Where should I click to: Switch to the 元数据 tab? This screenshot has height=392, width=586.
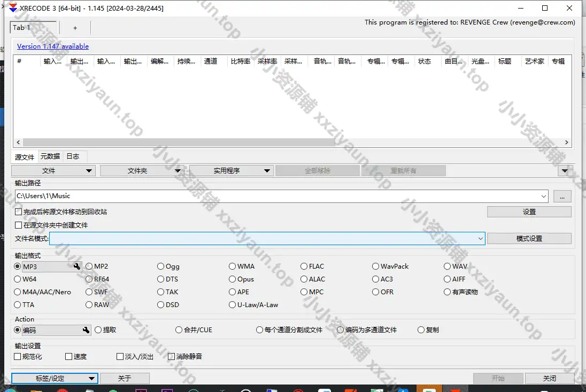[x=50, y=156]
